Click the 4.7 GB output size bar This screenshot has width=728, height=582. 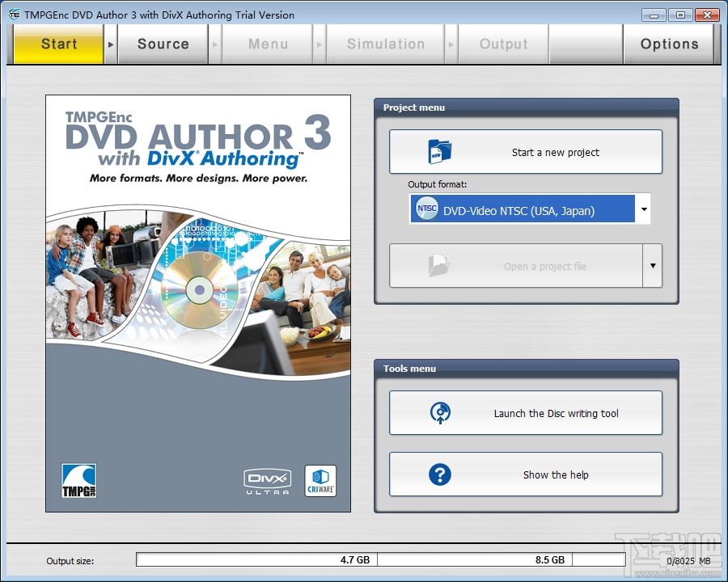pyautogui.click(x=256, y=559)
